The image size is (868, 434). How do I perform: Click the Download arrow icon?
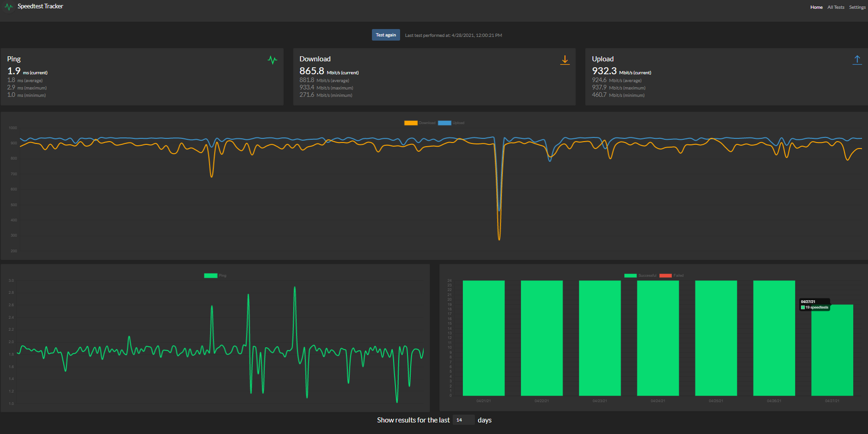(565, 60)
